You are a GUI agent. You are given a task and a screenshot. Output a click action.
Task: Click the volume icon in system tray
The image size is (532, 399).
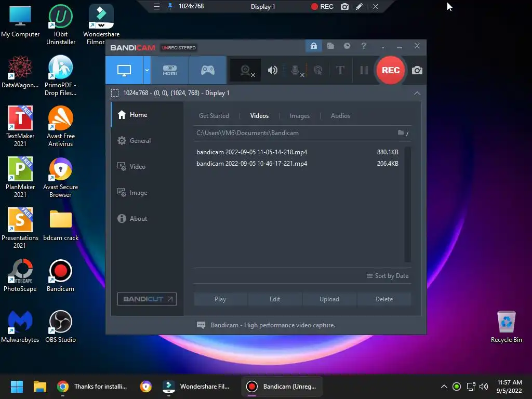484,387
